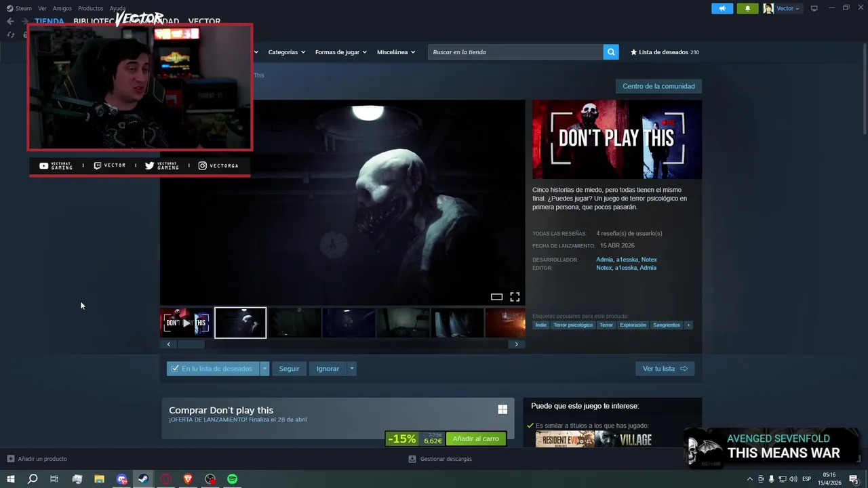Open the Miscelánea dropdown menu
Viewport: 868px width, 488px height.
point(395,52)
